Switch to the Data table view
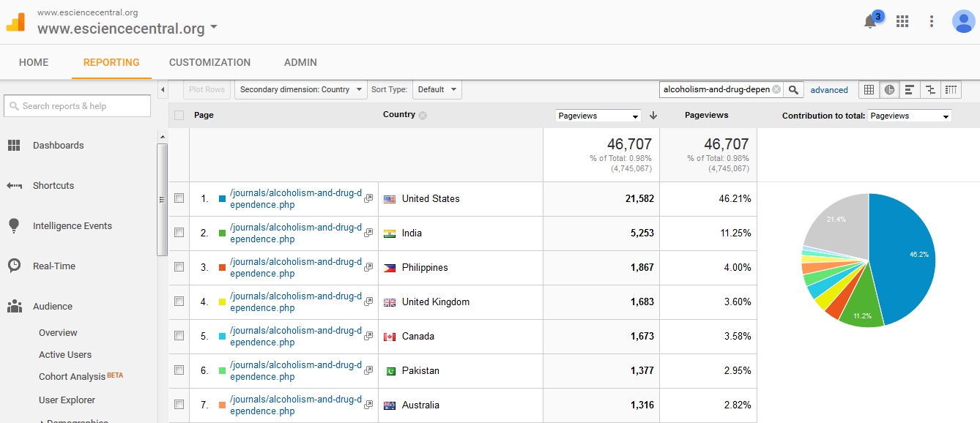The image size is (980, 423). pos(869,90)
